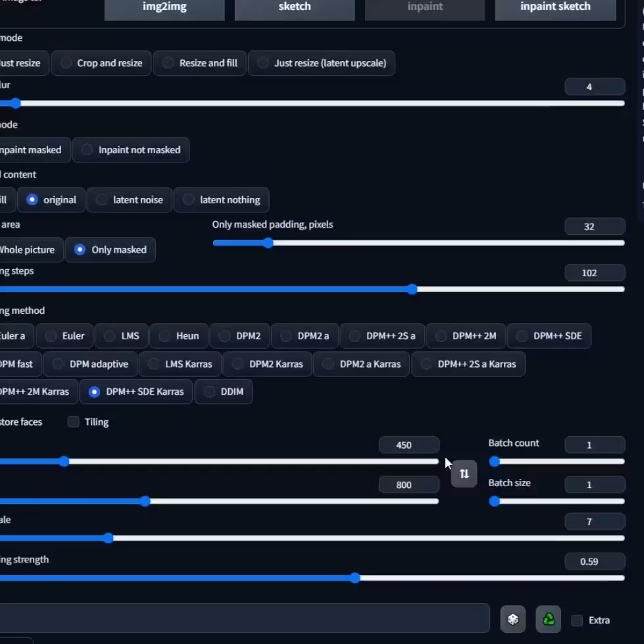Select the Inpaint not masked option
The height and width of the screenshot is (644, 644).
point(131,150)
